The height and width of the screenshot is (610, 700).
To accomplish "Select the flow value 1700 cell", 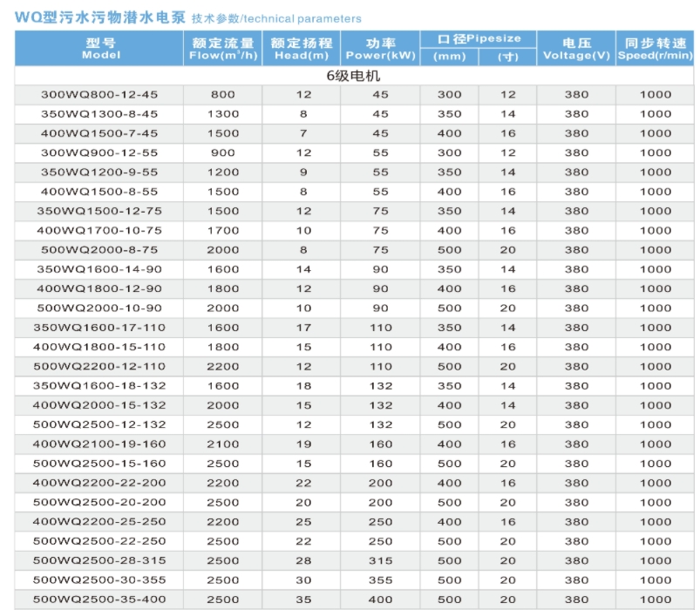I will point(222,231).
